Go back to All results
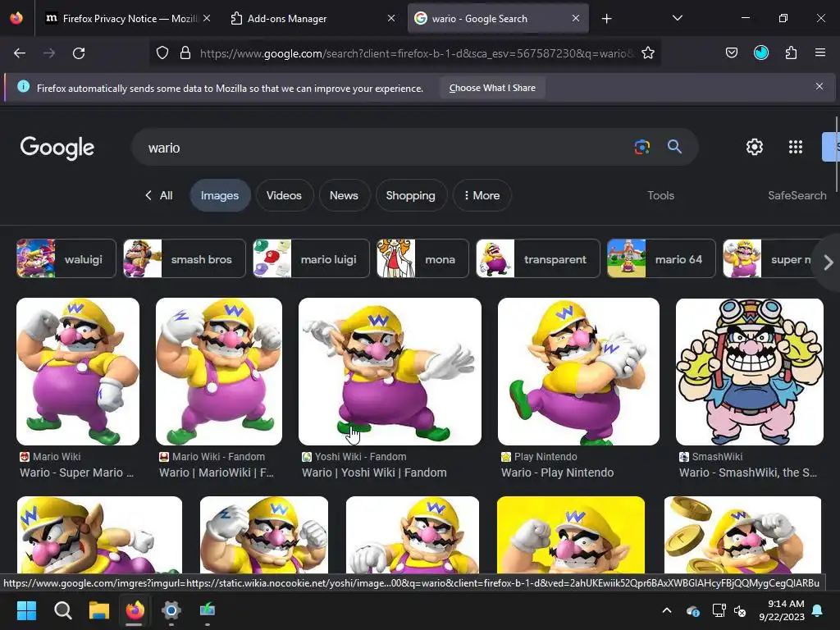This screenshot has width=840, height=630. tap(159, 195)
